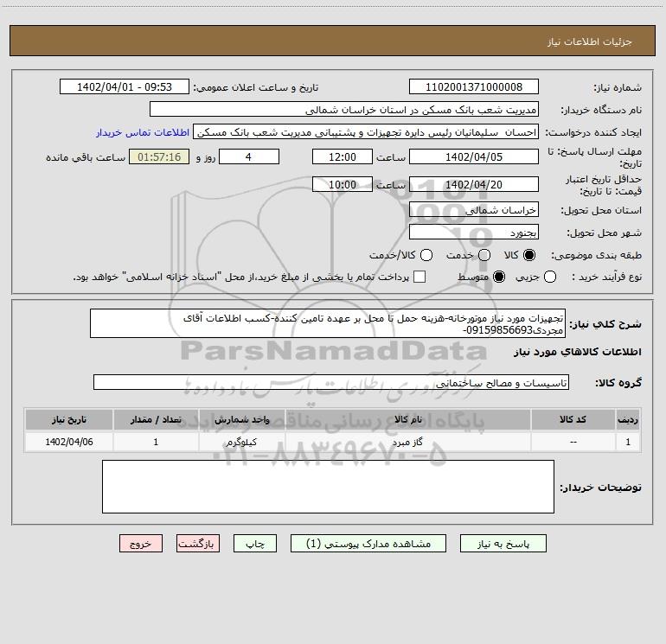Screen dimensions: 666x644
Task: Select the خدمت radio button
Action: pos(484,255)
